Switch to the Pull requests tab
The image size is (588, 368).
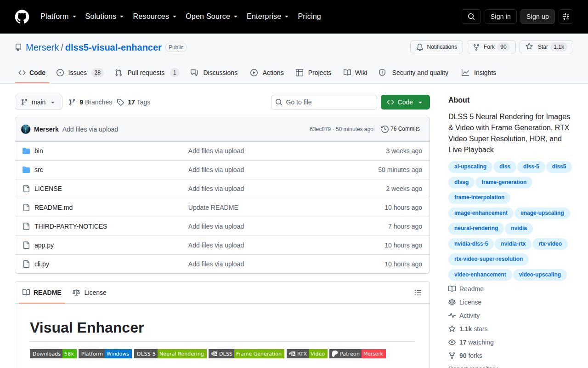tap(147, 73)
